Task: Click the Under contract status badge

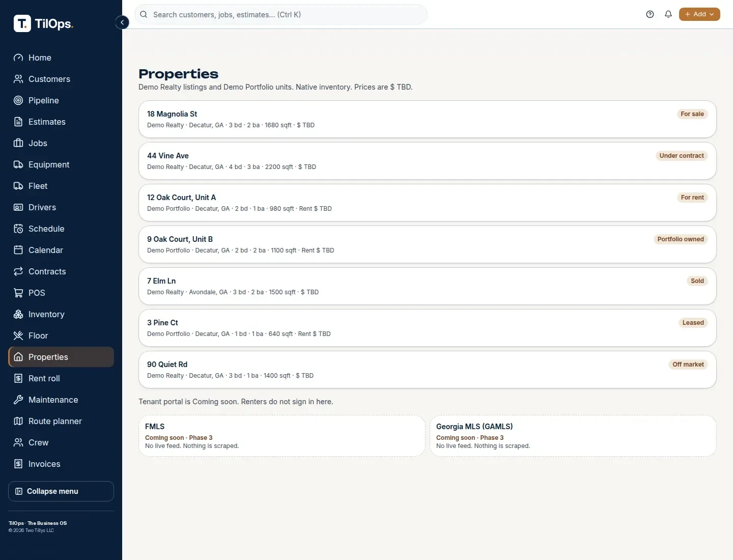Action: tap(682, 156)
